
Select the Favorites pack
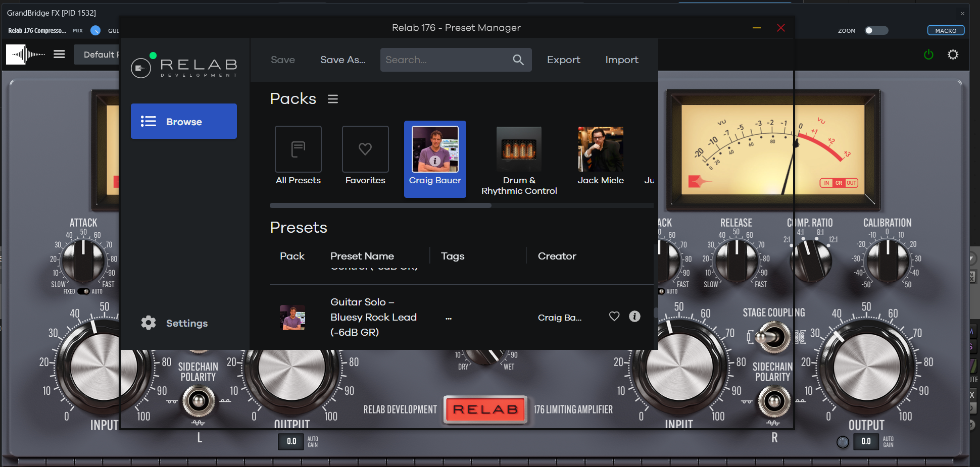pyautogui.click(x=365, y=156)
